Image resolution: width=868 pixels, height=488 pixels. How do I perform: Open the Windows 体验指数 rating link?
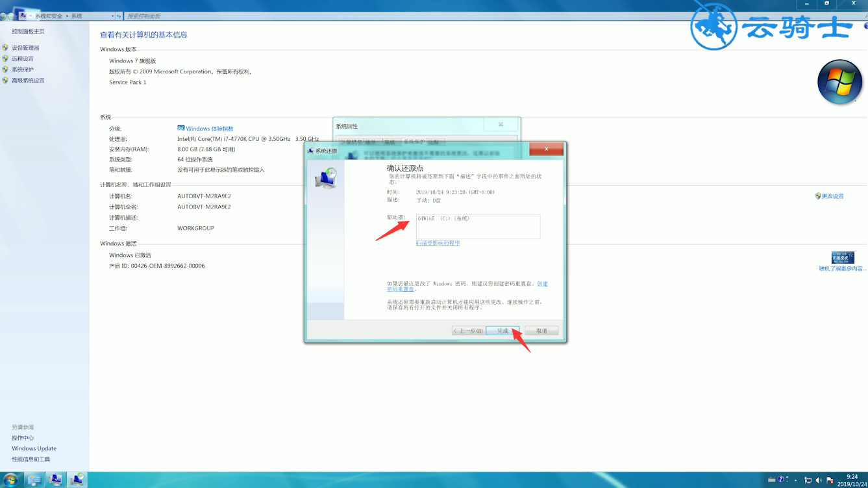tap(210, 129)
